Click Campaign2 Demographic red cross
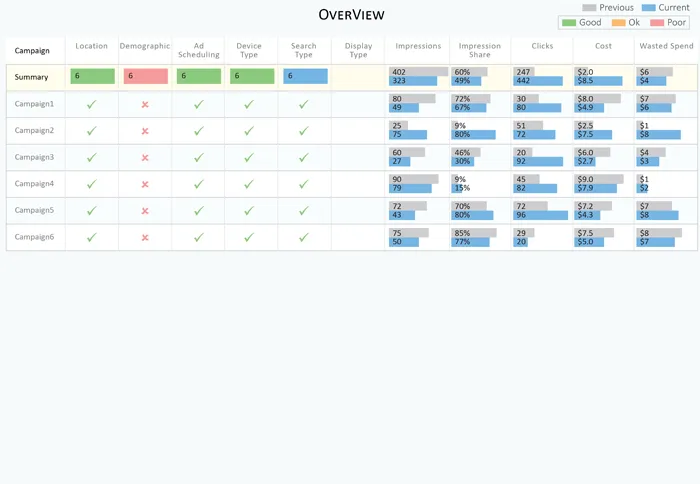 pyautogui.click(x=145, y=131)
